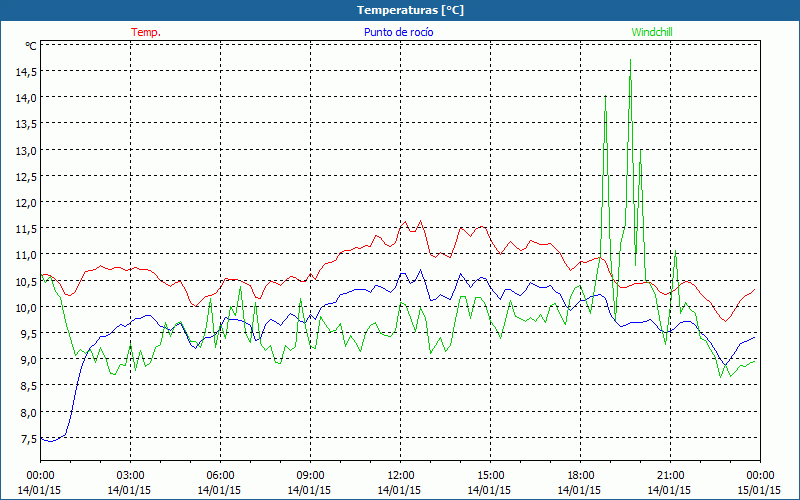Click the 14,5 y-axis value
The height and width of the screenshot is (500, 800).
pyautogui.click(x=26, y=72)
